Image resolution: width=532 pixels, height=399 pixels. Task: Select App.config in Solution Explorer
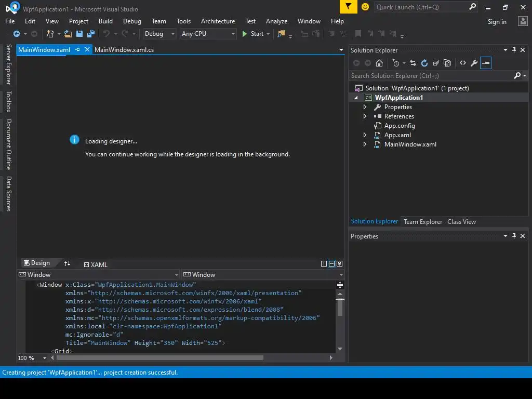click(400, 126)
